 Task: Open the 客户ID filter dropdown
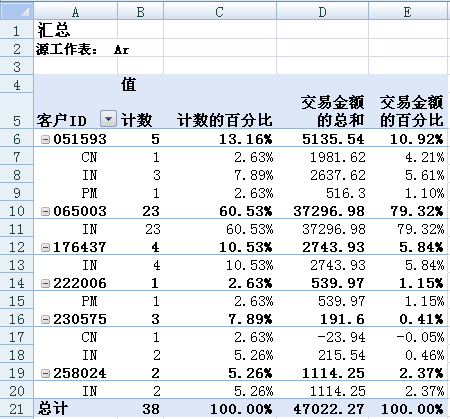(x=108, y=119)
